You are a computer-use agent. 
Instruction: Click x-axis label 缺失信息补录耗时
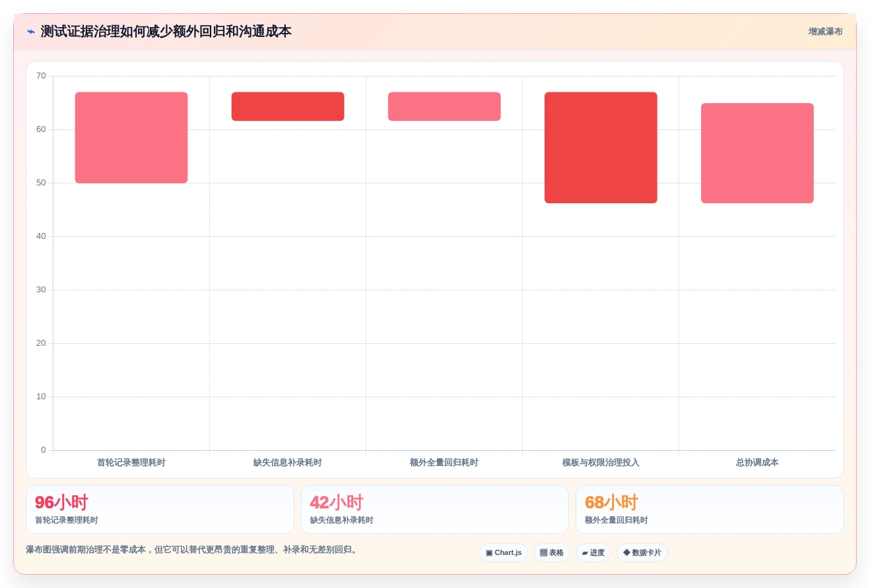pos(288,463)
